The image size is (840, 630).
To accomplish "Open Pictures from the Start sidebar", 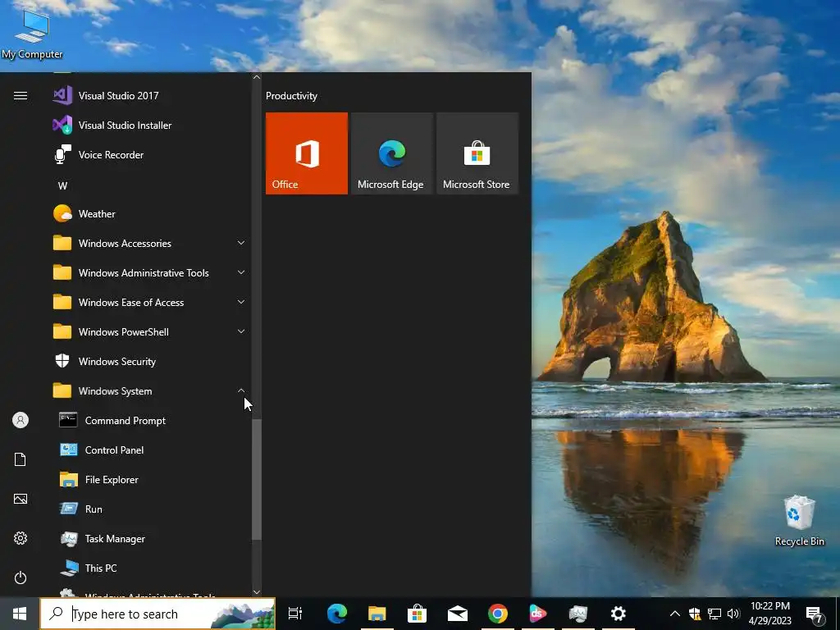I will point(21,499).
